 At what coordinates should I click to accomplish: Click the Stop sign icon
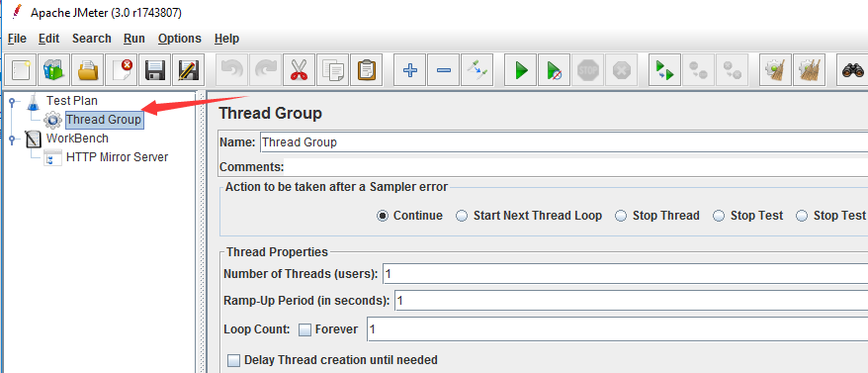tap(588, 70)
